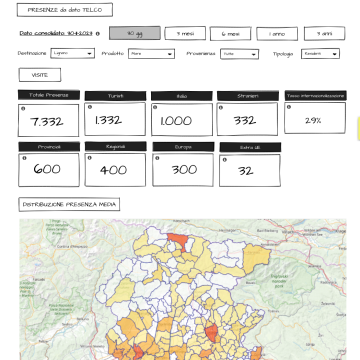Viewport: 360px width, 360px height.
Task: Open the Tipologia dropdown
Action: 320,54
